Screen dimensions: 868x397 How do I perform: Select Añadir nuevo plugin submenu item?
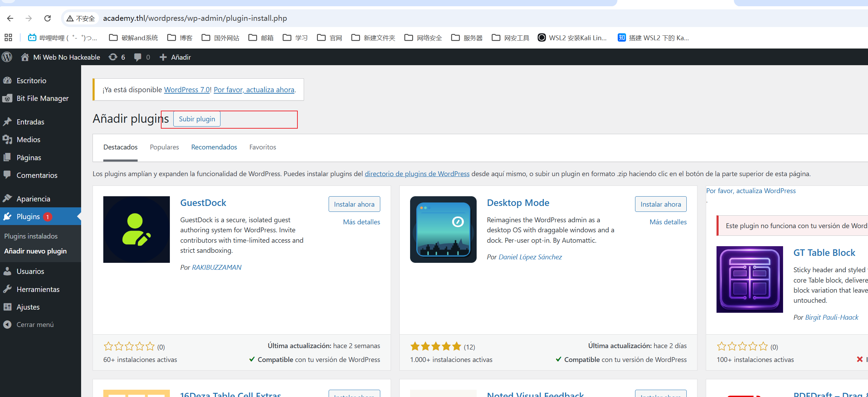click(35, 251)
